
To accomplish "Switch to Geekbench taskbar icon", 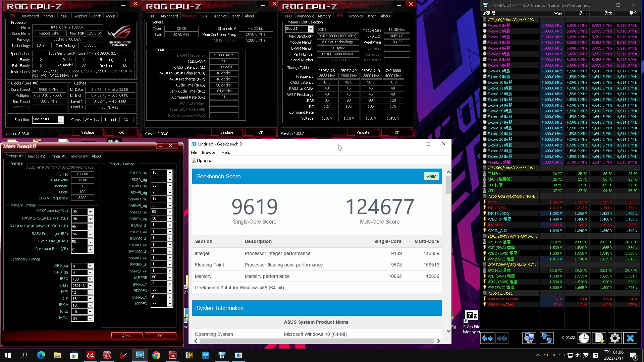I will tap(140, 355).
